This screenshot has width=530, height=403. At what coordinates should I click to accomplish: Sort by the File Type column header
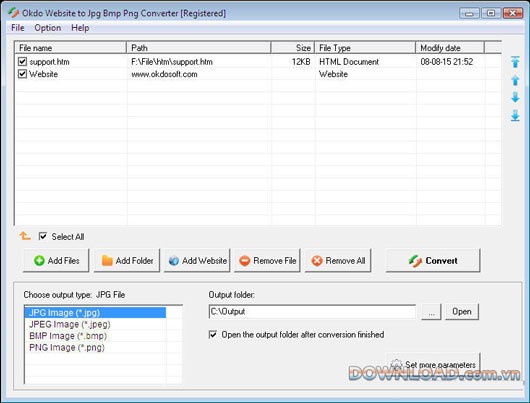pyautogui.click(x=365, y=48)
